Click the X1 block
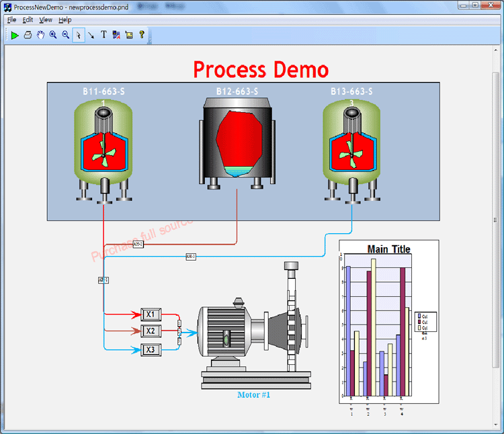The width and height of the screenshot is (504, 434). coord(151,314)
